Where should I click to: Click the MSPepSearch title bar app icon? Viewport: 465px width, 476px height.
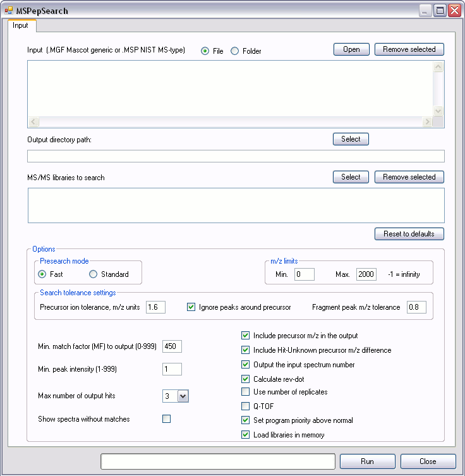pyautogui.click(x=9, y=11)
